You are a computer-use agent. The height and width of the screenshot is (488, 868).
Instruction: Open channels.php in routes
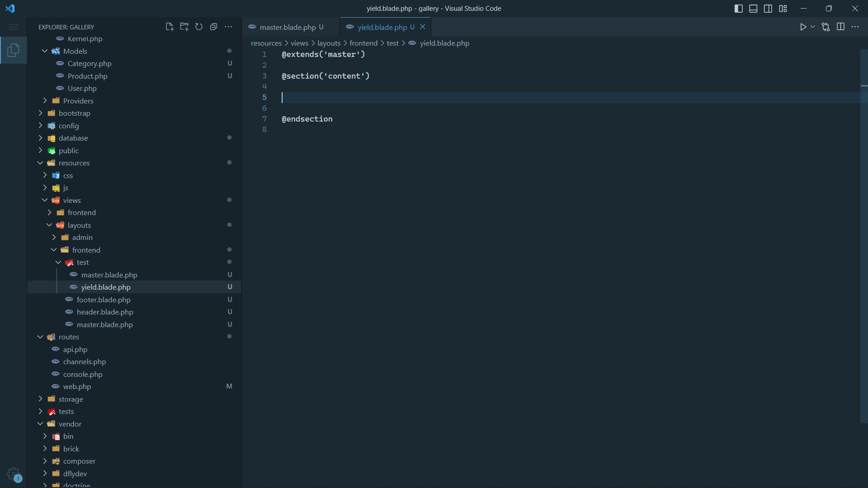pyautogui.click(x=134, y=362)
